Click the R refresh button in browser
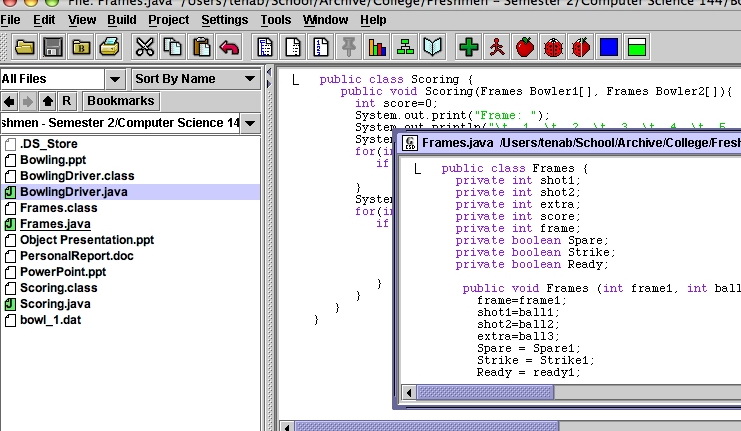The width and height of the screenshot is (741, 431). point(67,101)
